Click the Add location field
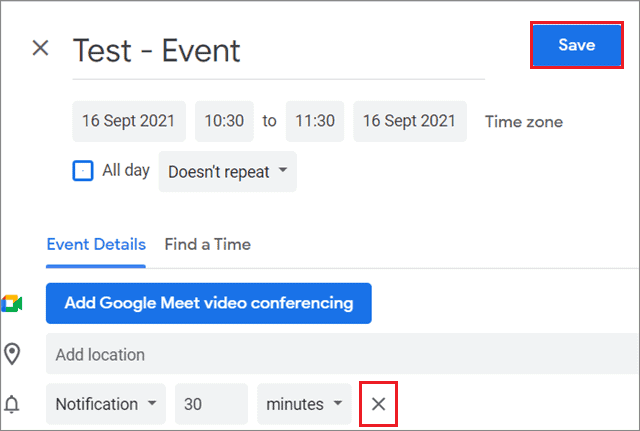Viewport: 640px width, 431px height. point(340,354)
